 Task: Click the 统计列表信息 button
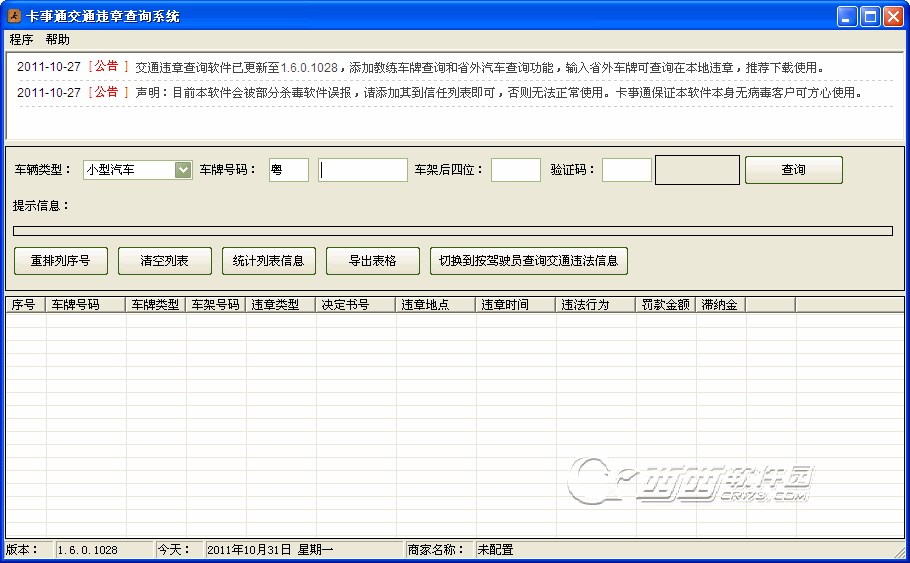point(269,261)
